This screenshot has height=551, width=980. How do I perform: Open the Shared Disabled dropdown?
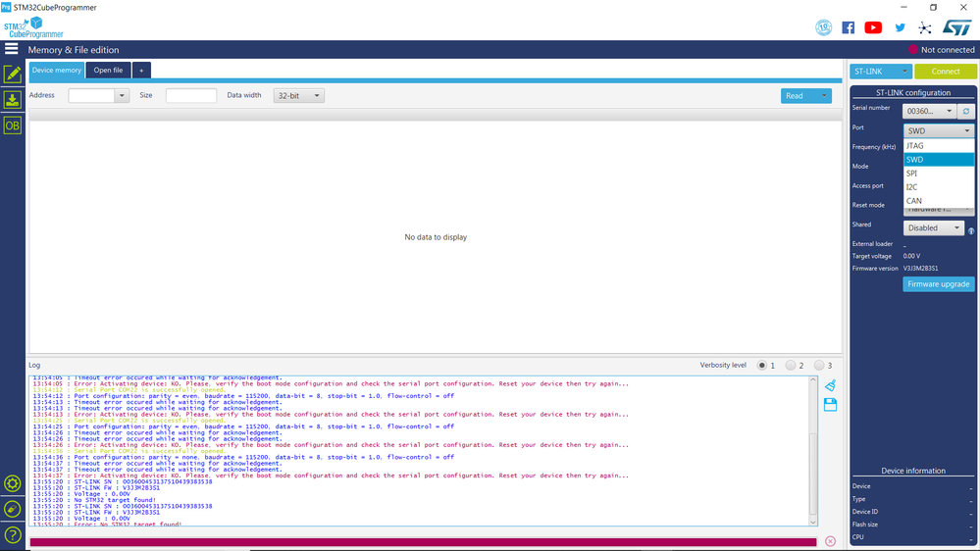[x=933, y=228]
